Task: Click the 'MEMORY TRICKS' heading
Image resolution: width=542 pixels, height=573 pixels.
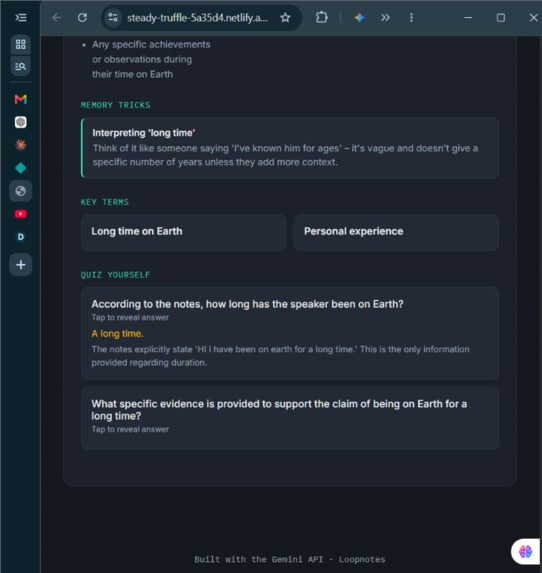Action: pos(115,105)
